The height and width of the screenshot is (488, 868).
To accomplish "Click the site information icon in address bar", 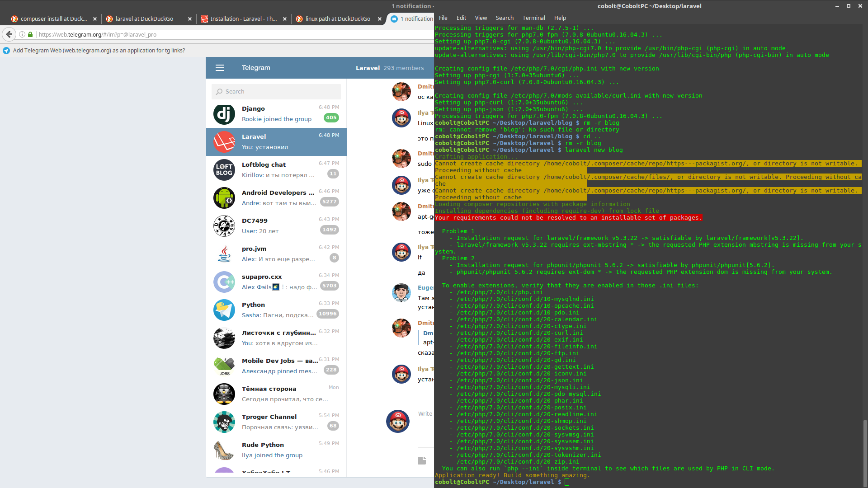I will point(22,34).
